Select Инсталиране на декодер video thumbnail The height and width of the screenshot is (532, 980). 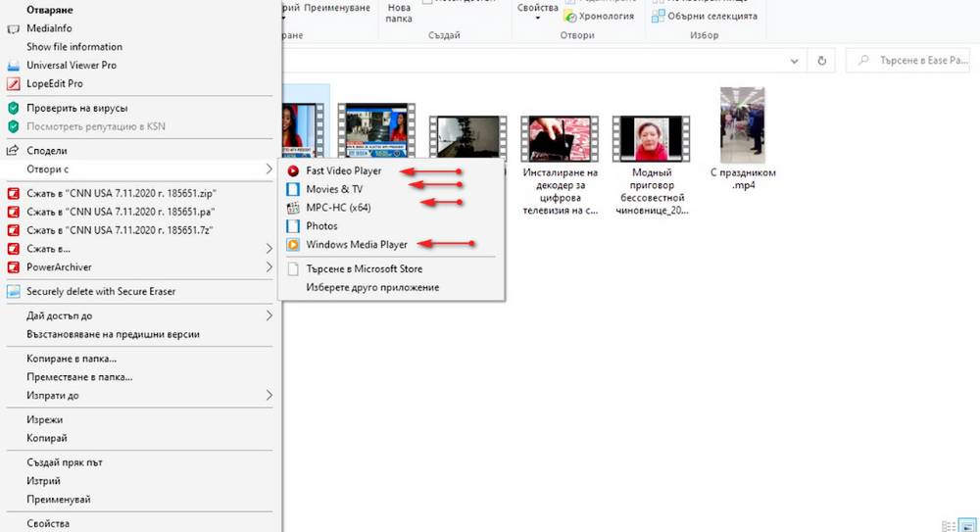(560, 138)
